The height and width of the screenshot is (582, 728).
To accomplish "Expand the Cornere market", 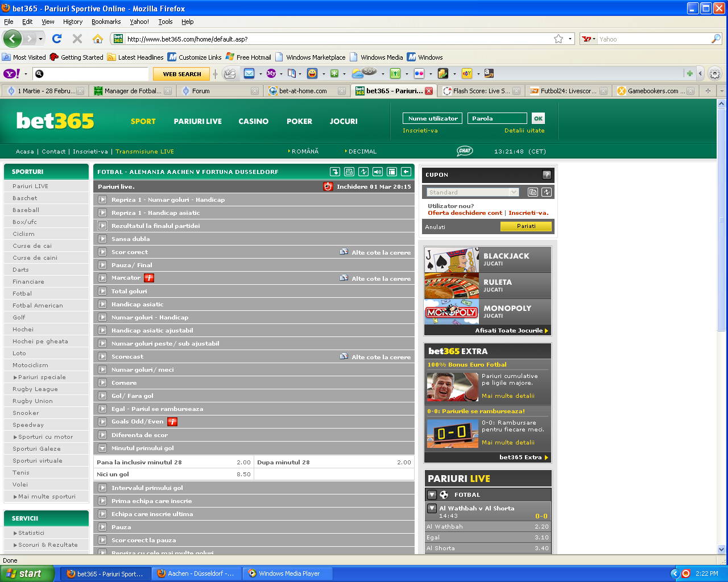I will 102,383.
